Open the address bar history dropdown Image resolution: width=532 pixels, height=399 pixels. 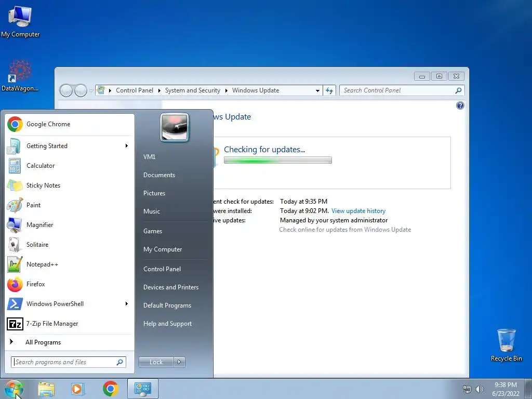coord(317,90)
